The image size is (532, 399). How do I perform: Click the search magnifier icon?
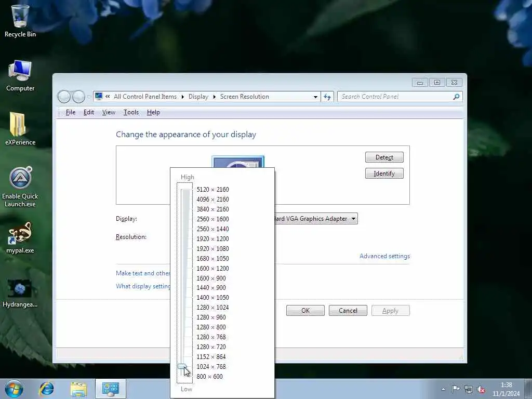point(456,97)
